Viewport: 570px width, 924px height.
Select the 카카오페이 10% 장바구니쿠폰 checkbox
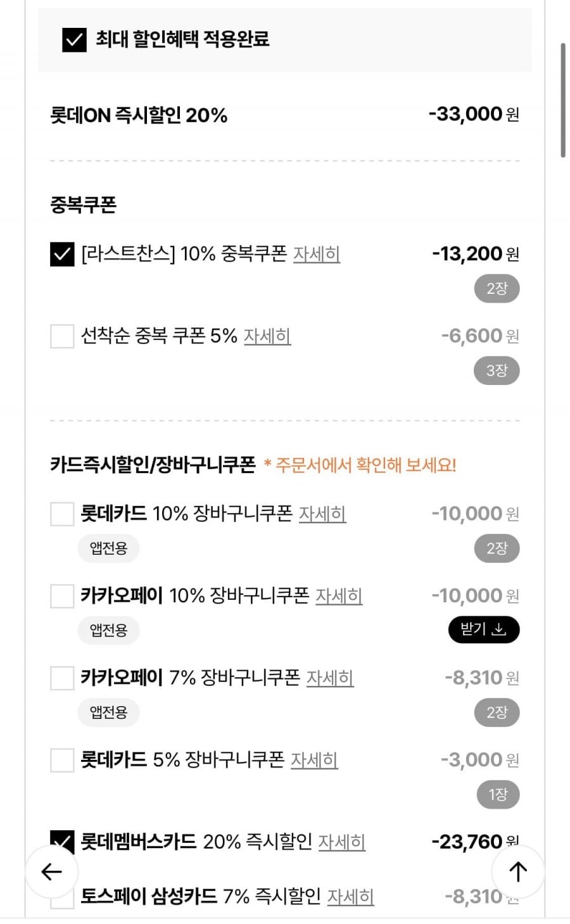point(62,596)
